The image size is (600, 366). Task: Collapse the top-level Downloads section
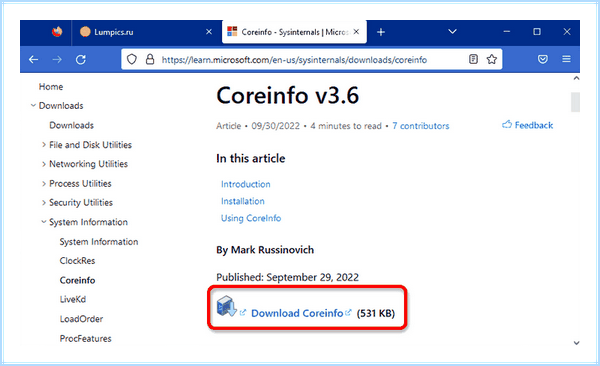point(33,105)
